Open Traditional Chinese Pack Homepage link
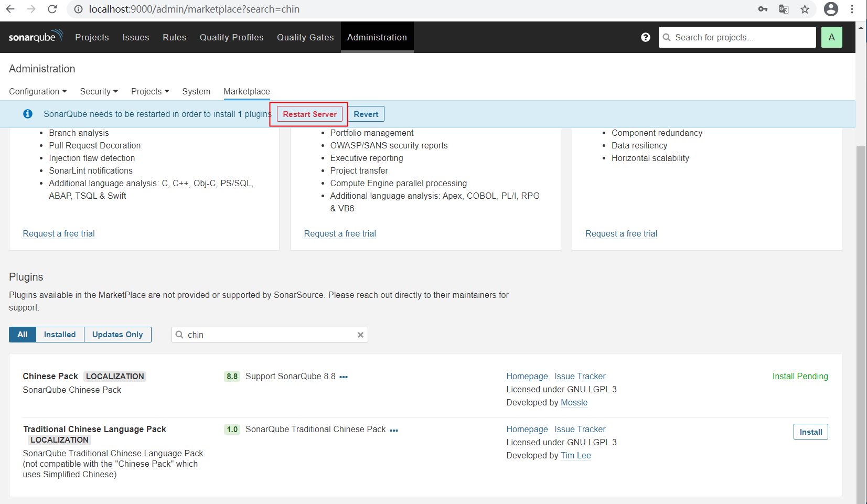 (527, 429)
